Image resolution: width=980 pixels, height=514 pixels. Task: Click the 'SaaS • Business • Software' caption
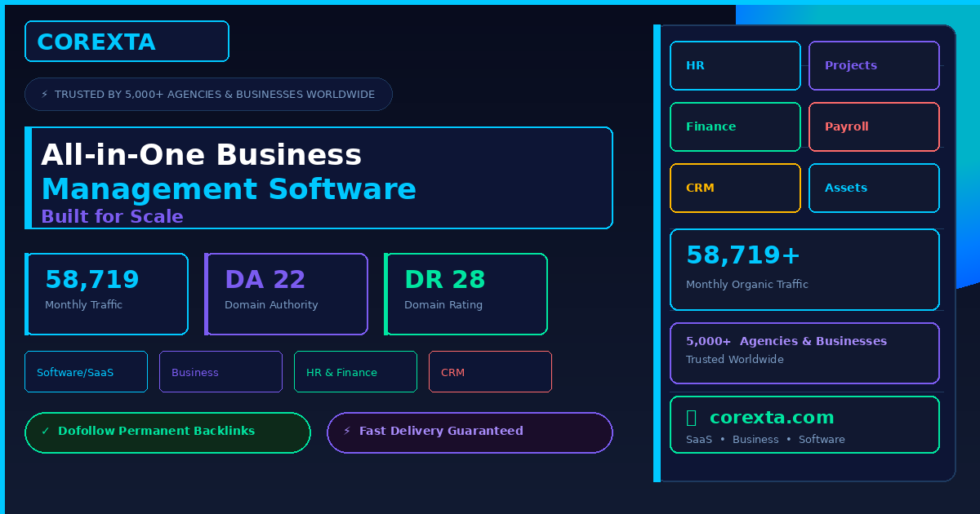(x=765, y=440)
